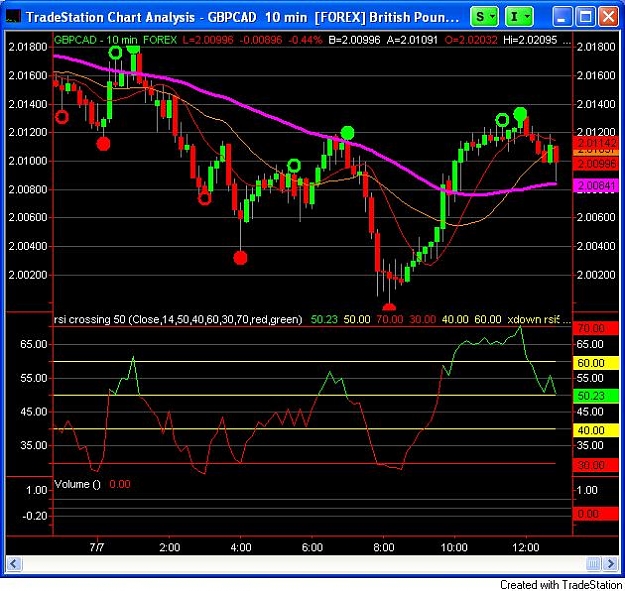Click the 10:00 time axis label
Viewport: 625px width, 591px height.
(454, 547)
